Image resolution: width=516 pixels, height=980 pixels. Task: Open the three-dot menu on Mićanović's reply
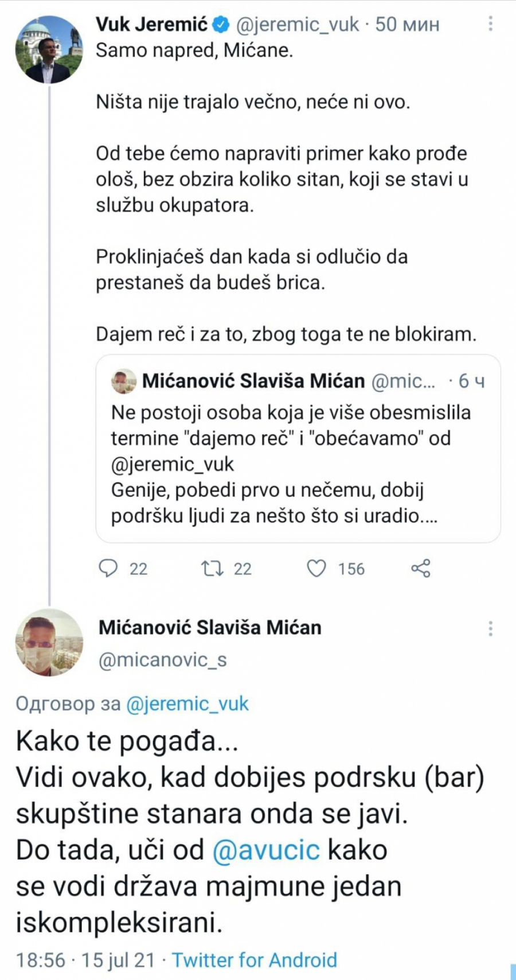(490, 628)
